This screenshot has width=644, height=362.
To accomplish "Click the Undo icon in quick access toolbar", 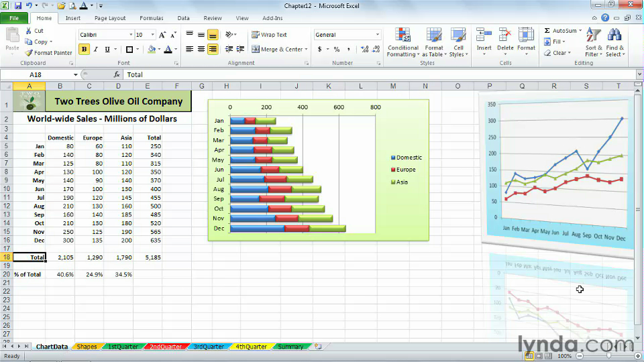I will pyautogui.click(x=29, y=6).
